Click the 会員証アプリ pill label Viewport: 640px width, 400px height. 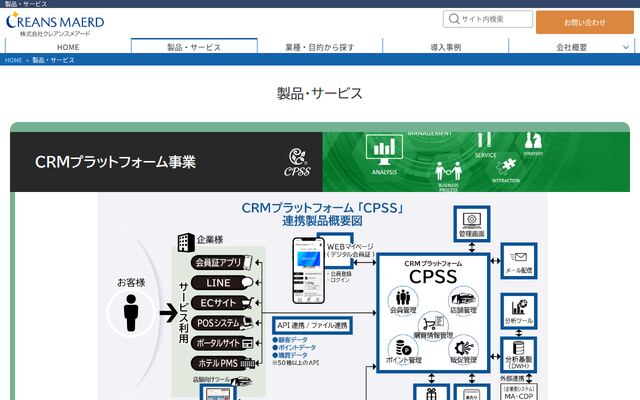(x=222, y=262)
